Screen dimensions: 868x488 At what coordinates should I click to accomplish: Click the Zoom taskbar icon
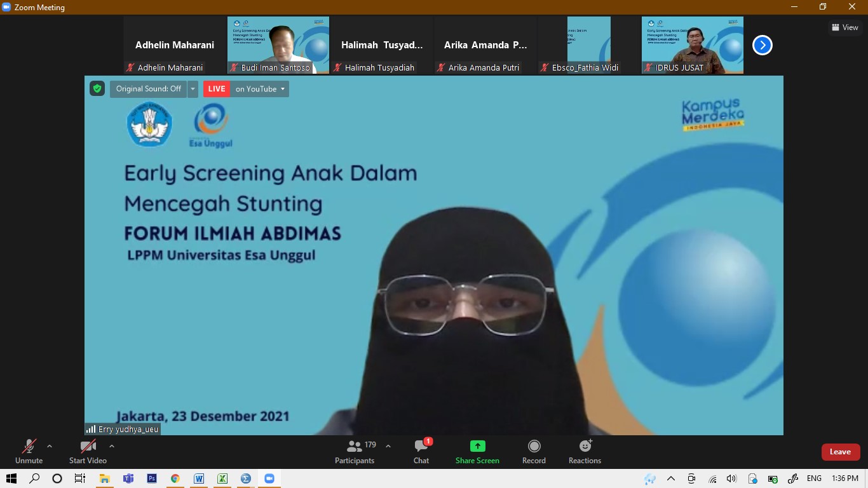269,478
